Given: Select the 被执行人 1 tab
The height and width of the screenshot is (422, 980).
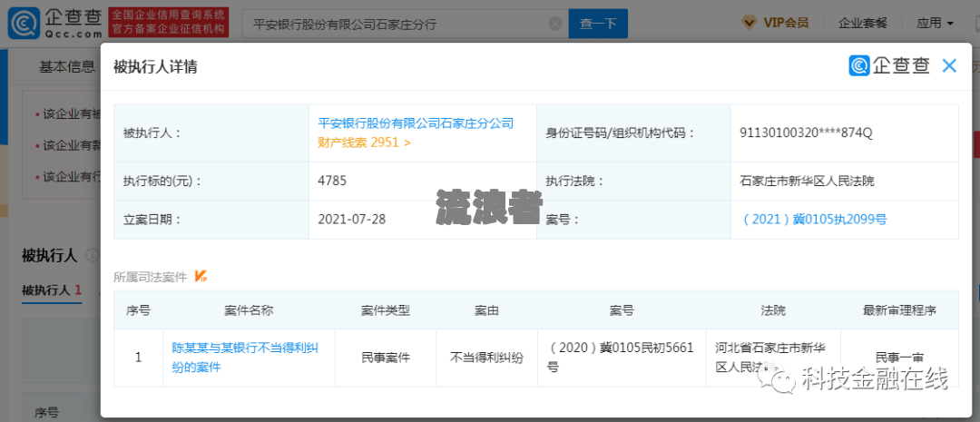Looking at the screenshot, I should (52, 290).
